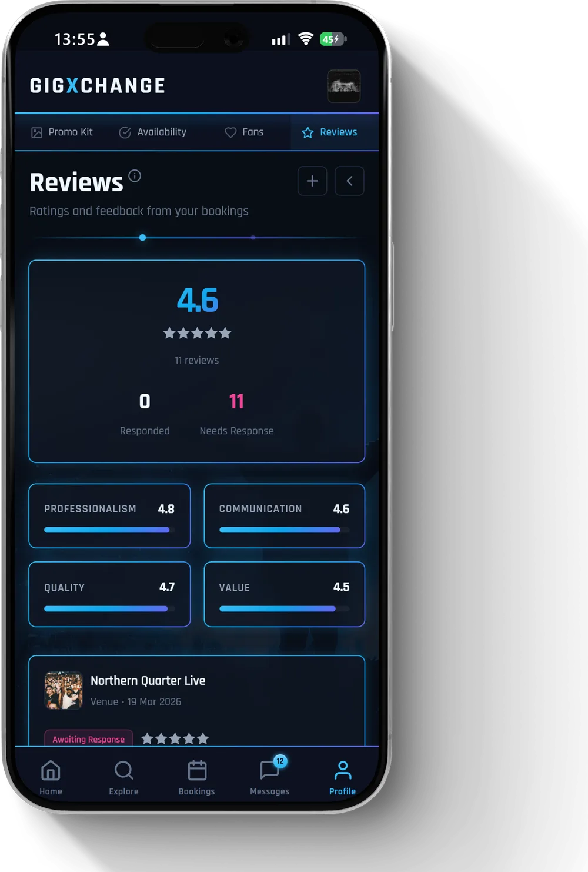Open Messages in bottom navigation
The height and width of the screenshot is (872, 588).
pyautogui.click(x=269, y=777)
